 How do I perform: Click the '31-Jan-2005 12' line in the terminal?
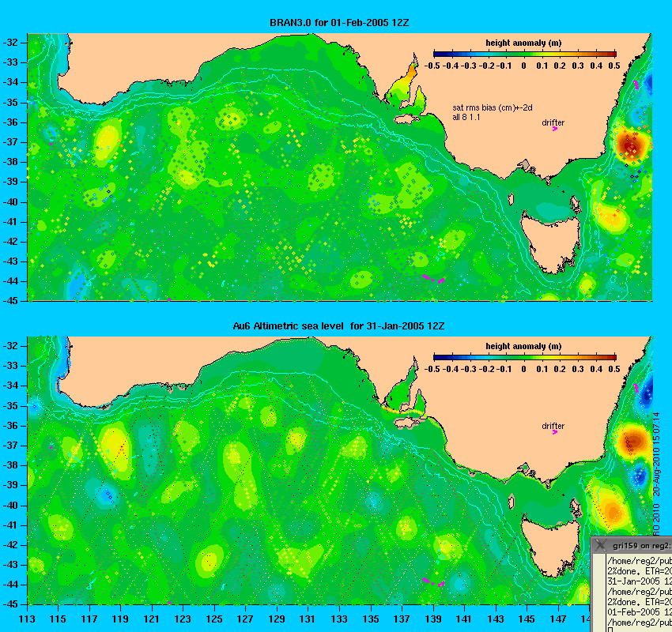tap(640, 581)
